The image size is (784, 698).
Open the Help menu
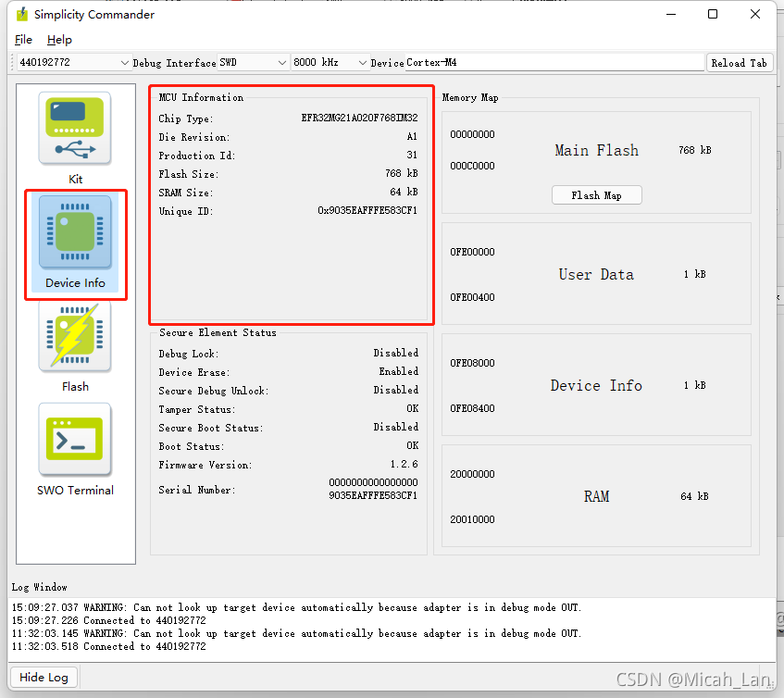[x=59, y=40]
